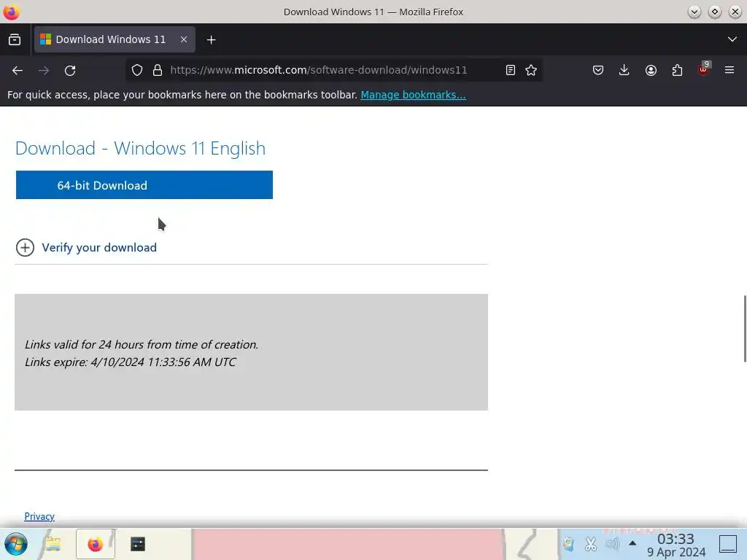Maximize the Firefox window
This screenshot has width=747, height=560.
[x=715, y=12]
